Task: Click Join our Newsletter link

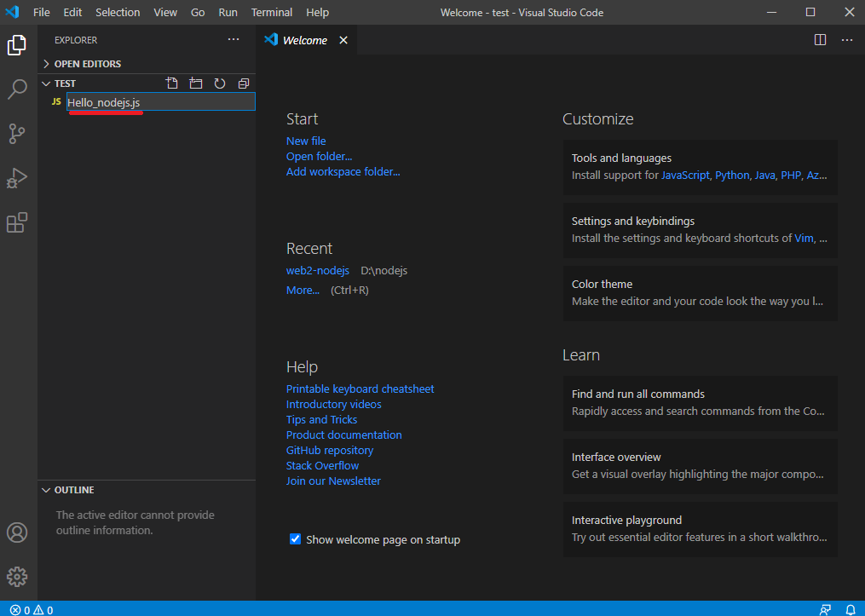Action: click(x=333, y=481)
